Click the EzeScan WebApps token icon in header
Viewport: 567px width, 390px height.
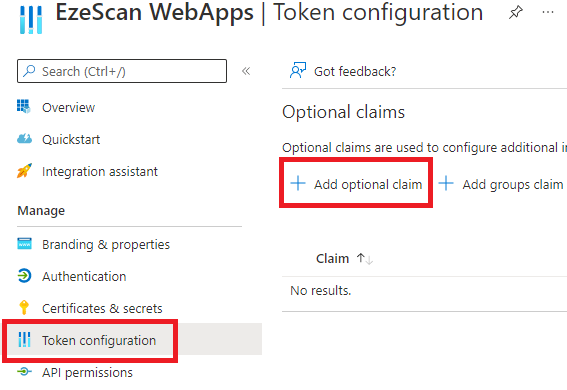[x=31, y=20]
